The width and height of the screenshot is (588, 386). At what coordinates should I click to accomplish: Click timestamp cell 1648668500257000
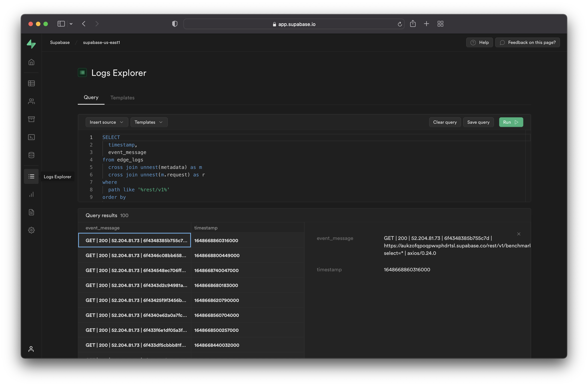click(248, 330)
